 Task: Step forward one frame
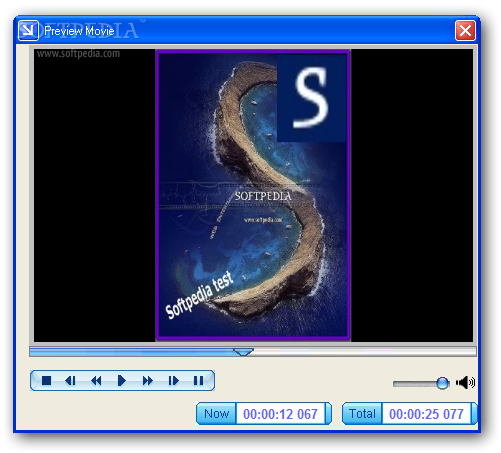(173, 380)
